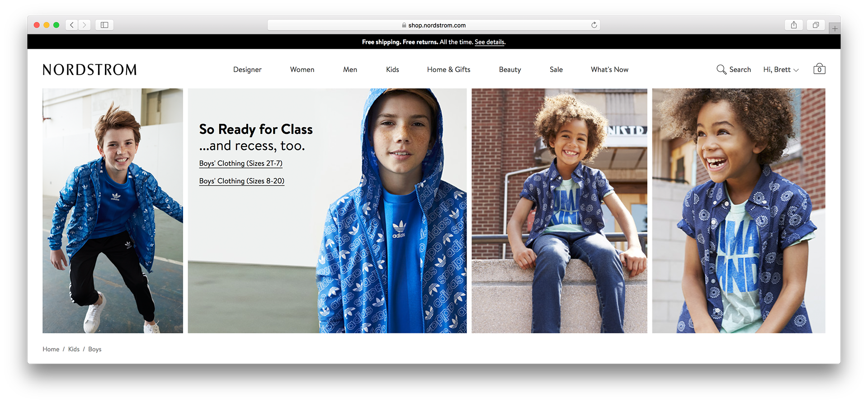Screen dimensions: 868x403
Task: Expand the Hi, Brett account dropdown
Action: 781,70
